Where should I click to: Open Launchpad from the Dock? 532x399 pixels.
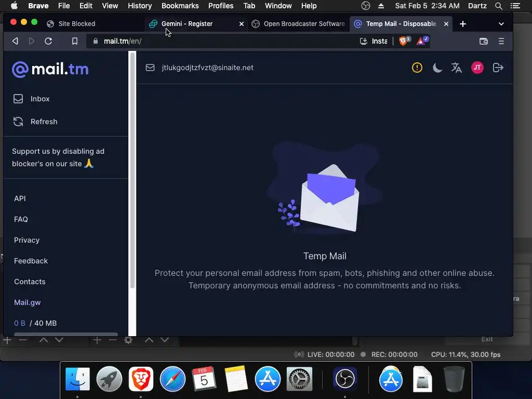pyautogui.click(x=109, y=379)
